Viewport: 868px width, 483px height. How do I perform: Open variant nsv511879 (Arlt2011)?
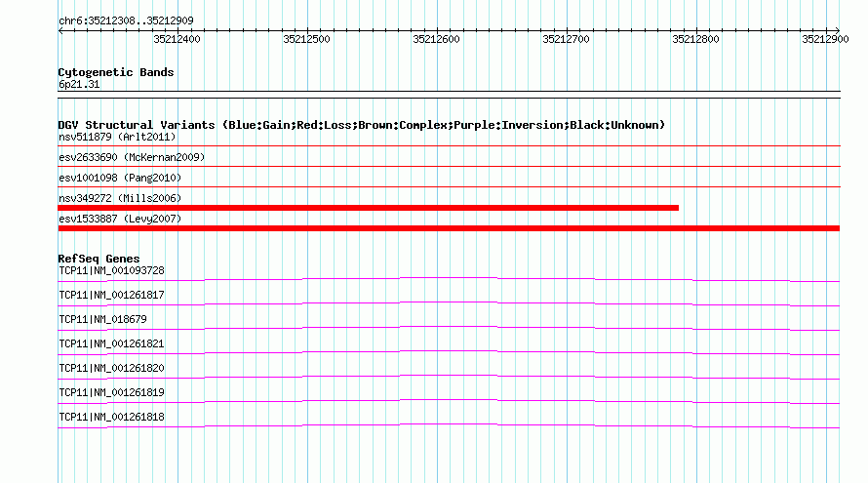(x=117, y=137)
